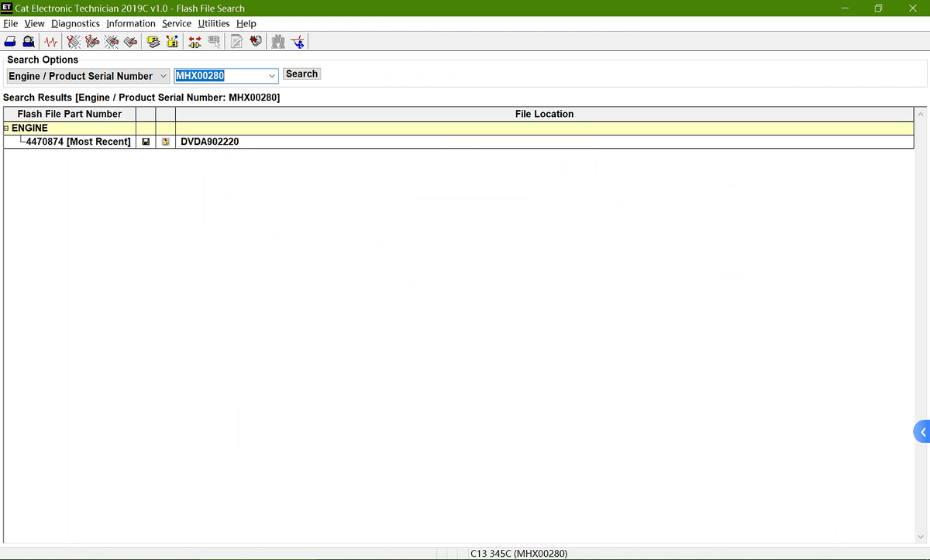930x560 pixels.
Task: Open the Diagnostics menu
Action: tap(75, 23)
